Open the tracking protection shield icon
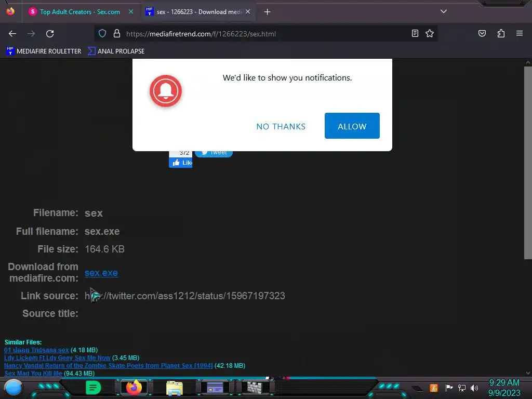This screenshot has height=399, width=532. pos(102,34)
